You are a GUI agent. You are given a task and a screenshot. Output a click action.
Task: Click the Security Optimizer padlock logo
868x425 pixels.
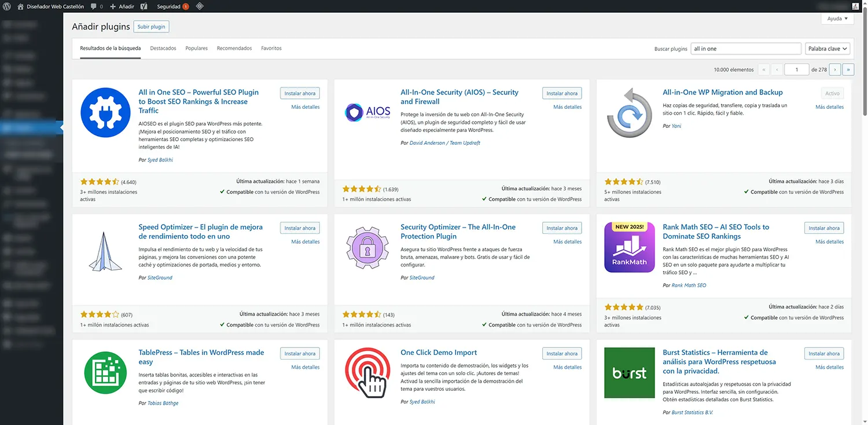point(367,247)
